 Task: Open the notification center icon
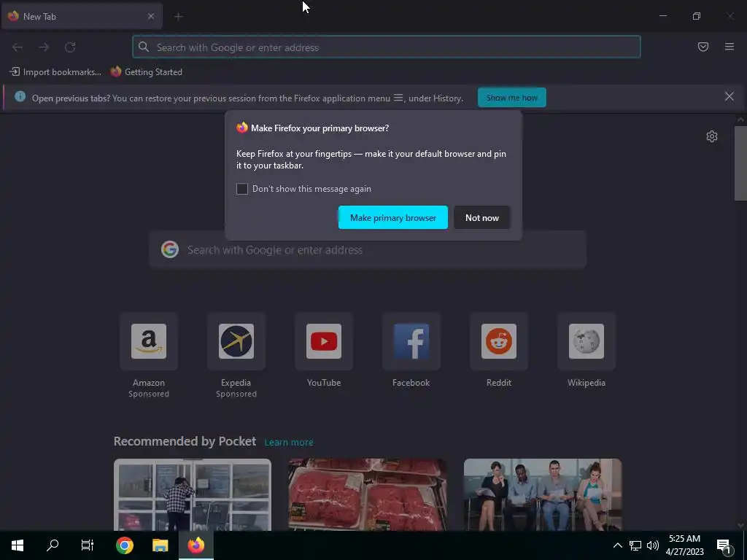pos(724,546)
